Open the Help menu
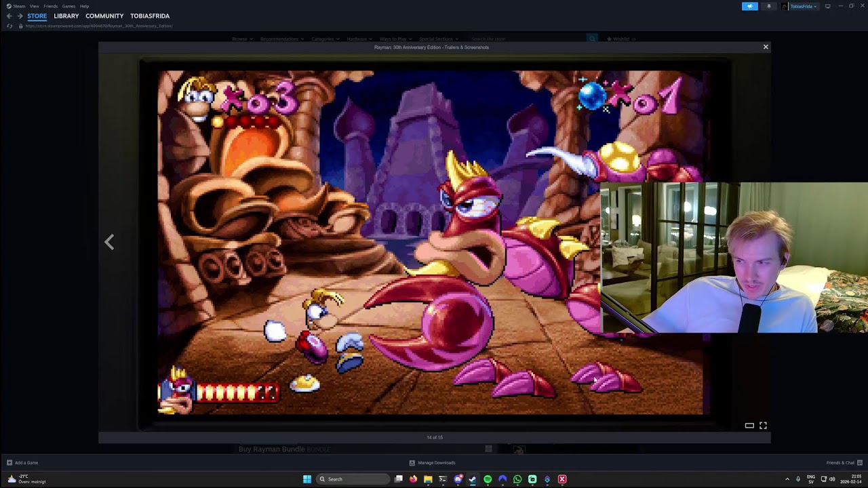This screenshot has height=488, width=868. tap(85, 6)
